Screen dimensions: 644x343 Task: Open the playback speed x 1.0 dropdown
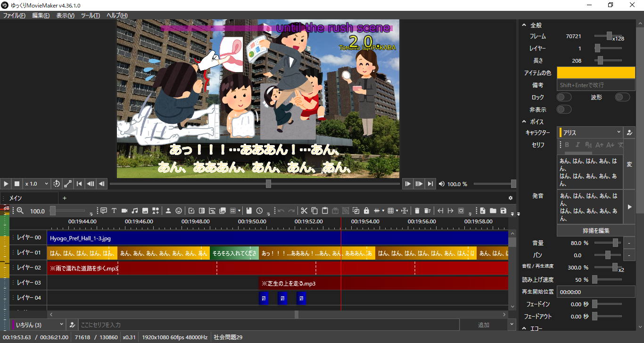click(37, 184)
